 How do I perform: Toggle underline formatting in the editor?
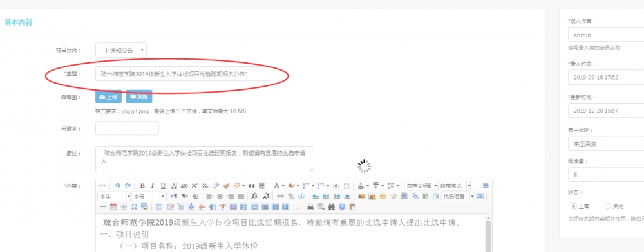point(163,186)
